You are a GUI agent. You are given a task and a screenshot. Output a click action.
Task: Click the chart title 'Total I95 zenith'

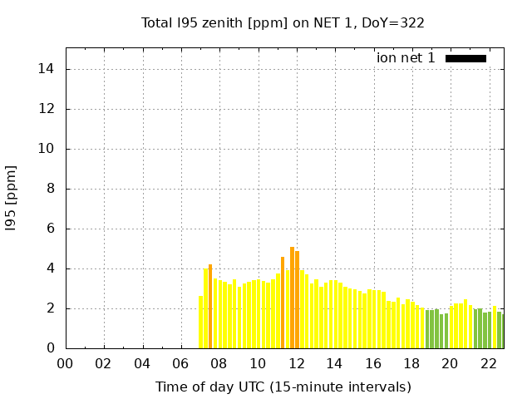283,22
